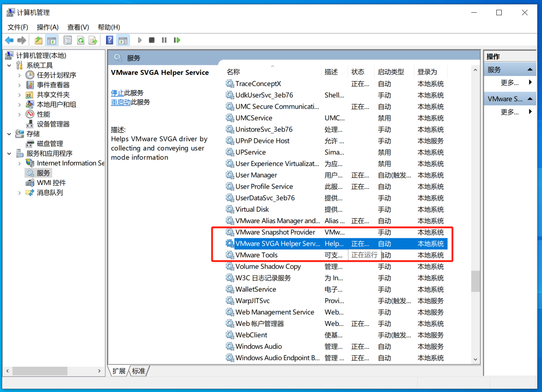Screen dimensions: 542x392
Task: Expand the 消息队列 tree node
Action: (19, 193)
